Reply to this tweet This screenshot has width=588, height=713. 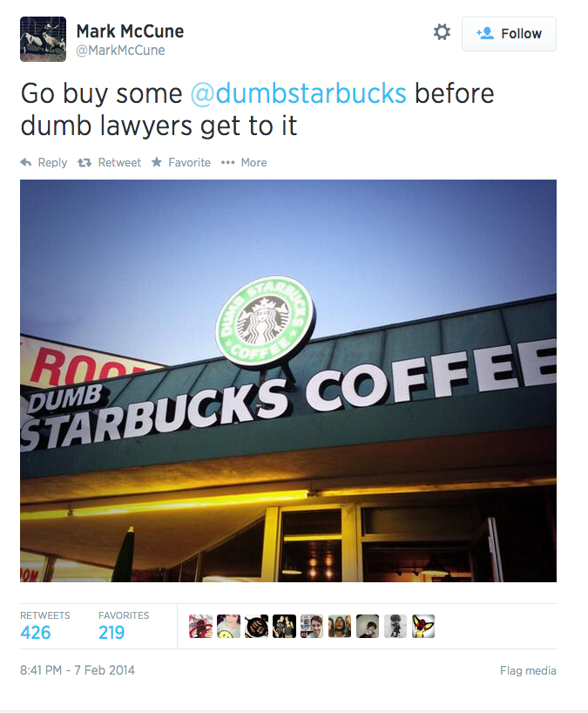pos(44,162)
